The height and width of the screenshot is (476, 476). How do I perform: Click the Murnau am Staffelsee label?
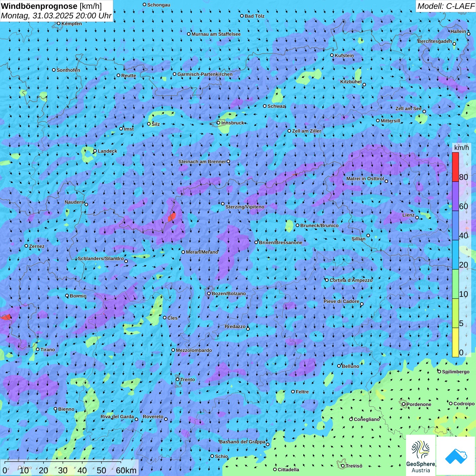[216, 34]
